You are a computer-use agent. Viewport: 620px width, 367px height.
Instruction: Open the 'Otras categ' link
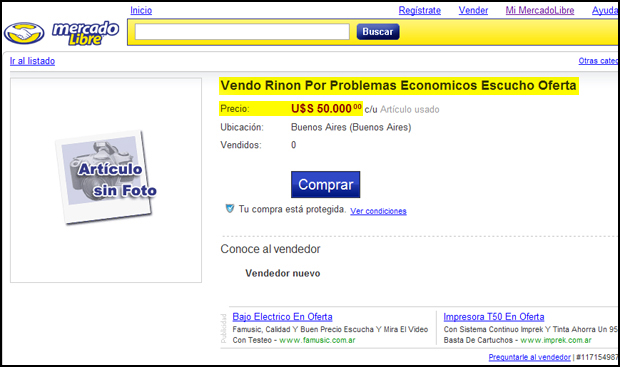pyautogui.click(x=598, y=61)
